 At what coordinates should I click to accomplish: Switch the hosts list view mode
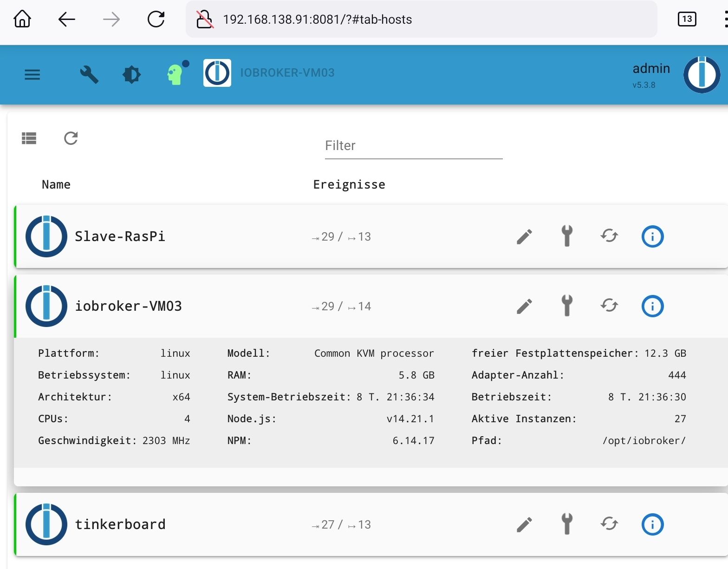(29, 138)
